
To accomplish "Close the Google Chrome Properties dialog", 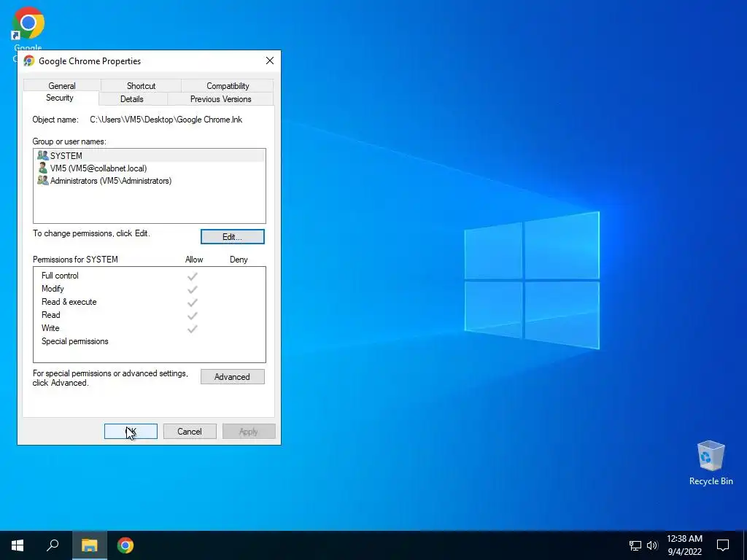I will (270, 61).
